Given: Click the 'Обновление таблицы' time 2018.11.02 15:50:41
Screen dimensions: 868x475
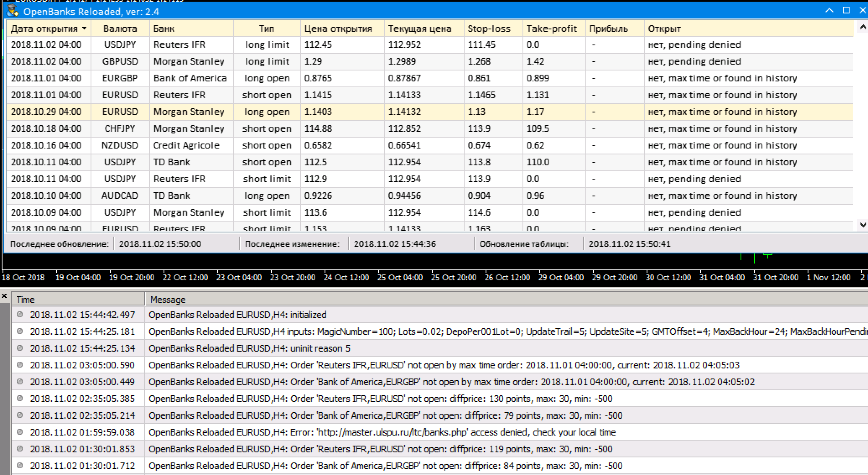Looking at the screenshot, I should [x=629, y=244].
